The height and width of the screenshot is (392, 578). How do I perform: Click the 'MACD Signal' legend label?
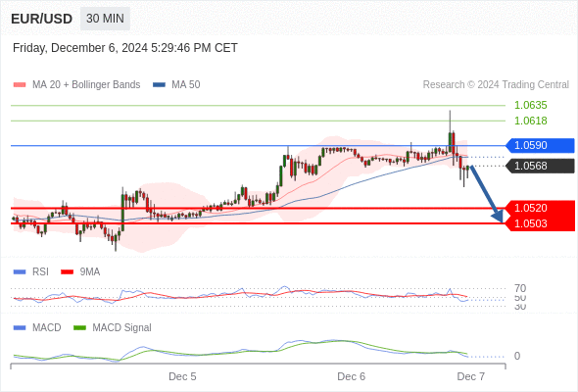click(122, 328)
